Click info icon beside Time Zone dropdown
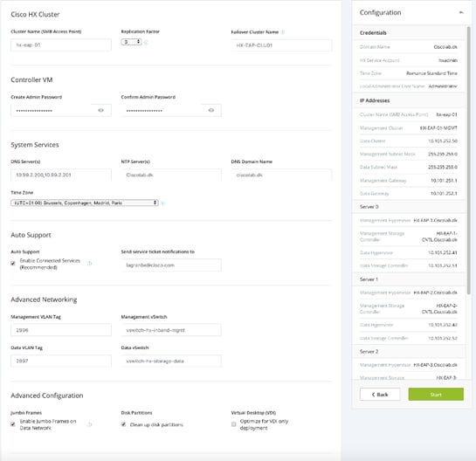 [x=162, y=203]
